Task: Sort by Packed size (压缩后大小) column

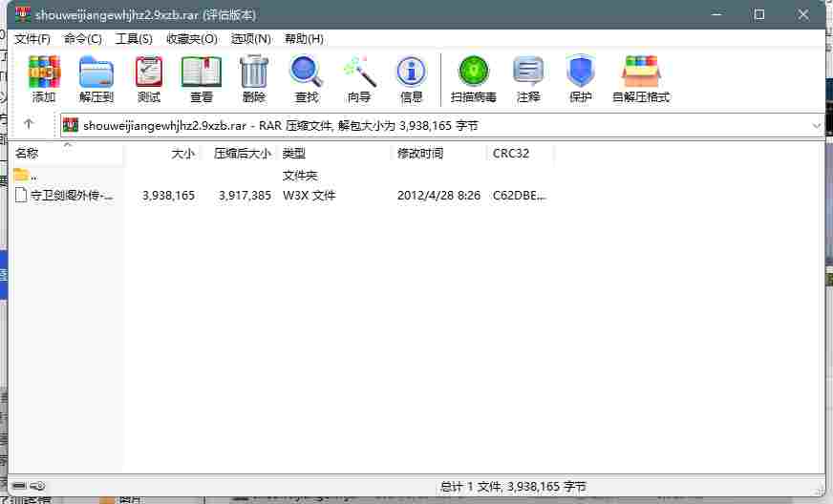Action: click(x=239, y=154)
